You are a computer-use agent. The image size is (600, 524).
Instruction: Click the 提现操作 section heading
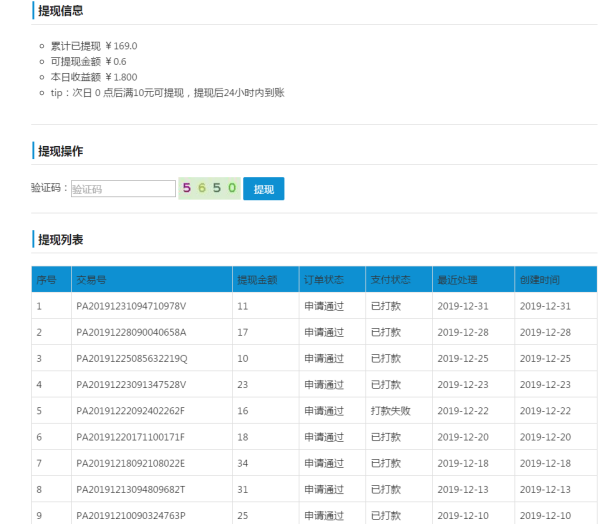(60, 151)
